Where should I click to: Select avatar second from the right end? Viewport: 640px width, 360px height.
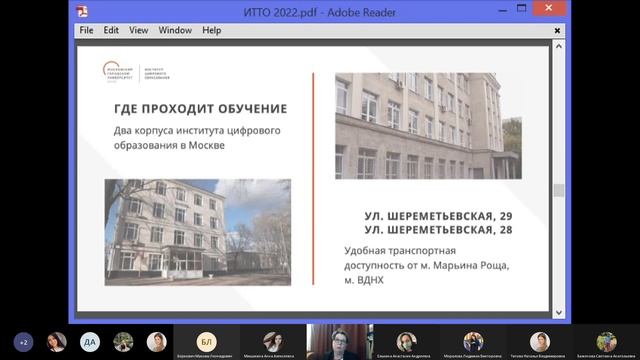540,342
